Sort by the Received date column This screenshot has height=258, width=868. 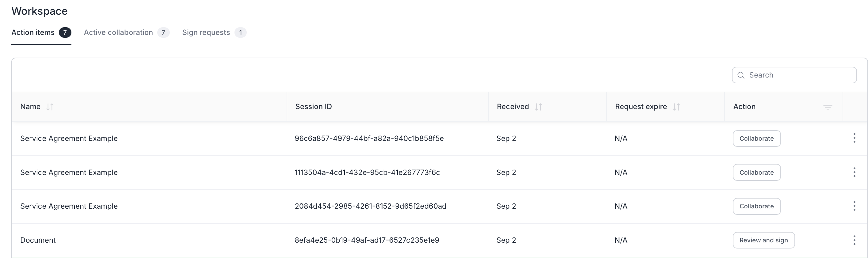538,107
